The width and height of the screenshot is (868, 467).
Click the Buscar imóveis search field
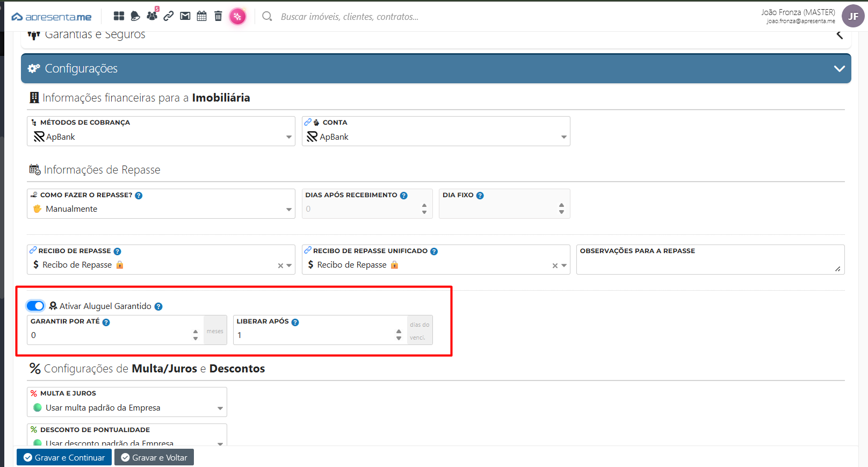350,17
